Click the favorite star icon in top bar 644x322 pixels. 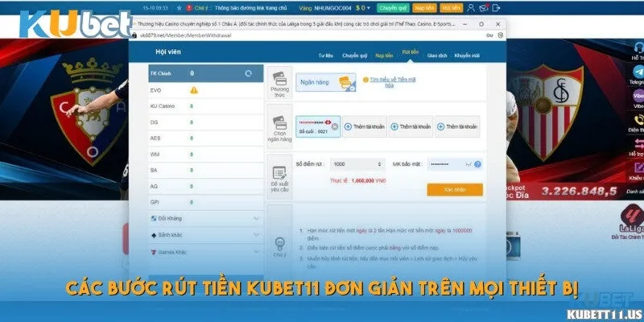pyautogui.click(x=179, y=8)
